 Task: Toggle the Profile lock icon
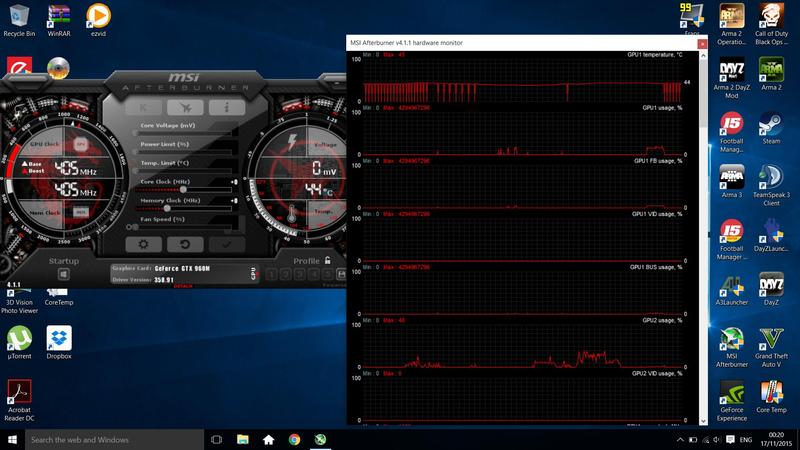tap(328, 260)
